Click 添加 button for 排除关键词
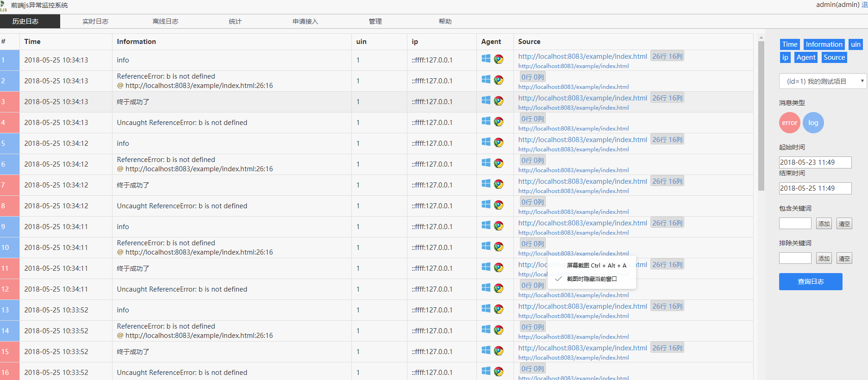Image resolution: width=868 pixels, height=380 pixels. pos(824,258)
